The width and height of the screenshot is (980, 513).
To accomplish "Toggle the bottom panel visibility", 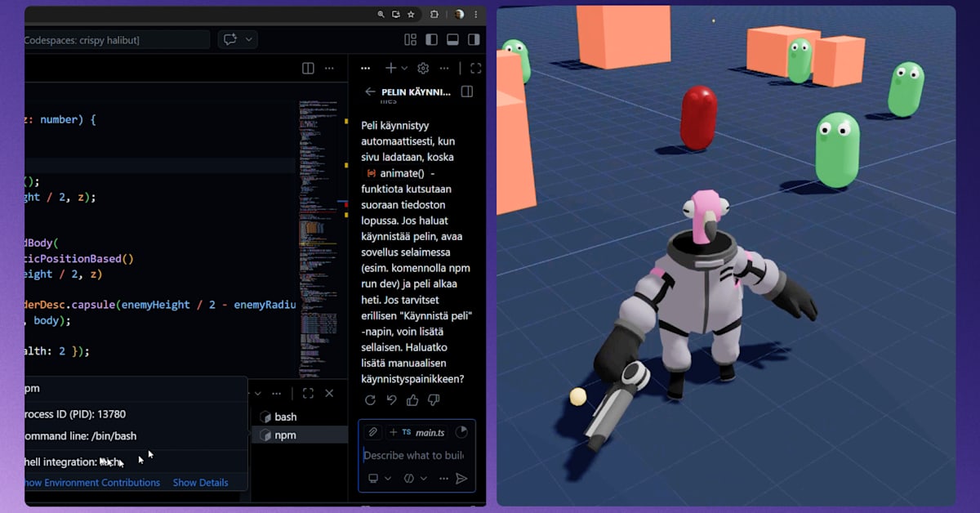I will [452, 39].
